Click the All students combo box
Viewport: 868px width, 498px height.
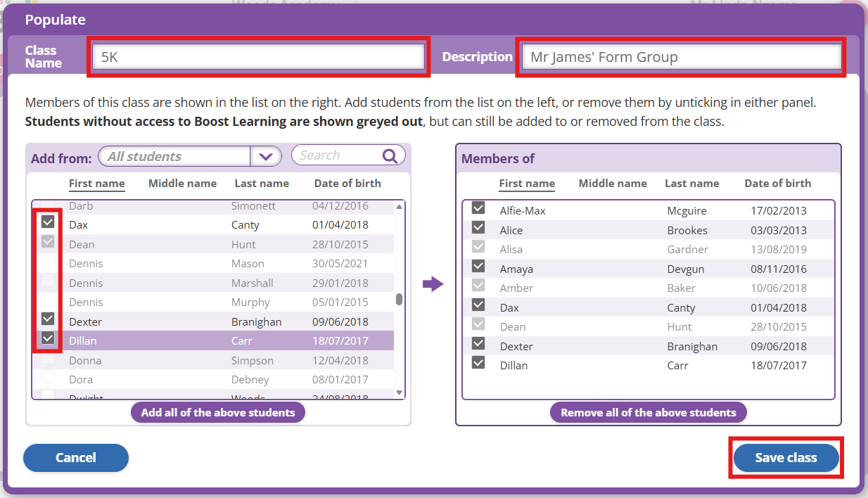pos(174,156)
